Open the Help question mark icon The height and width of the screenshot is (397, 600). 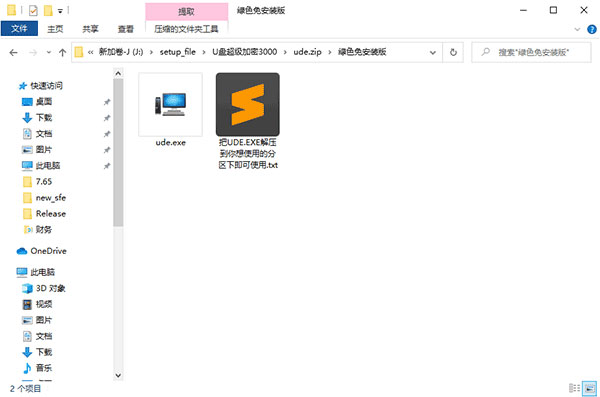coord(592,29)
